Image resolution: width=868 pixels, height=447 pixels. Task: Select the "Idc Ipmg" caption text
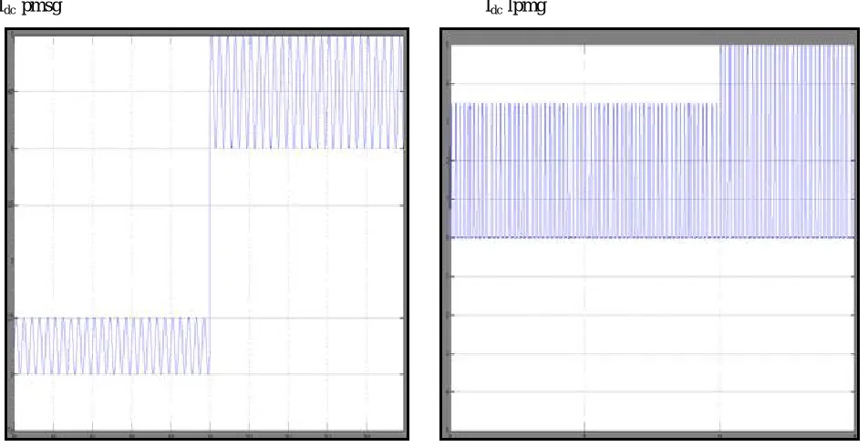(516, 7)
